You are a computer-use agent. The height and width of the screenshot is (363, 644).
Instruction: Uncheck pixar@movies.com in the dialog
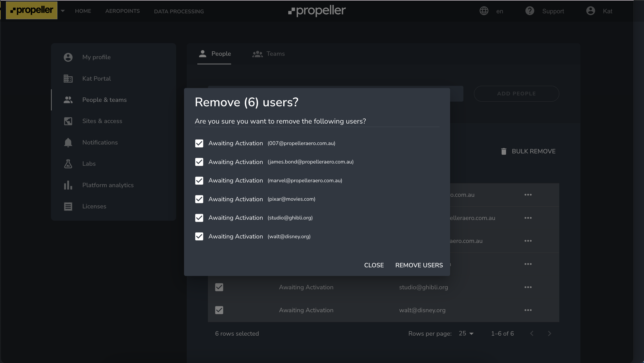pos(199,199)
